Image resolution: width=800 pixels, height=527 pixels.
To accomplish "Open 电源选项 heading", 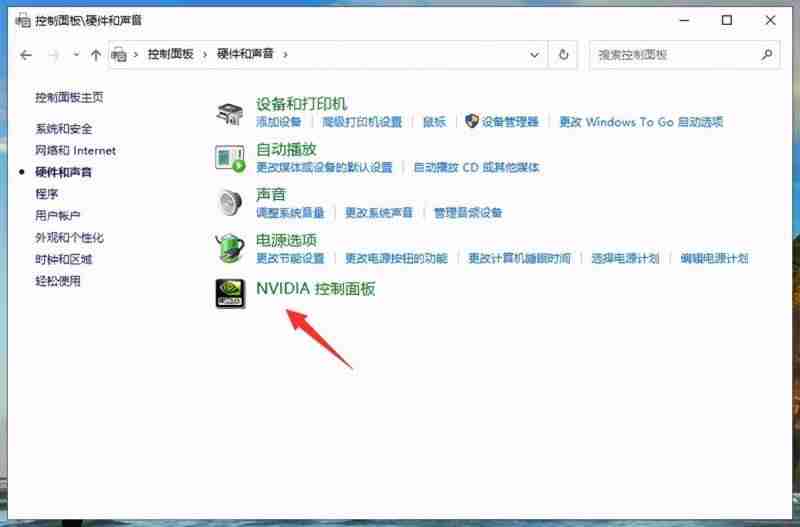I will click(x=286, y=240).
